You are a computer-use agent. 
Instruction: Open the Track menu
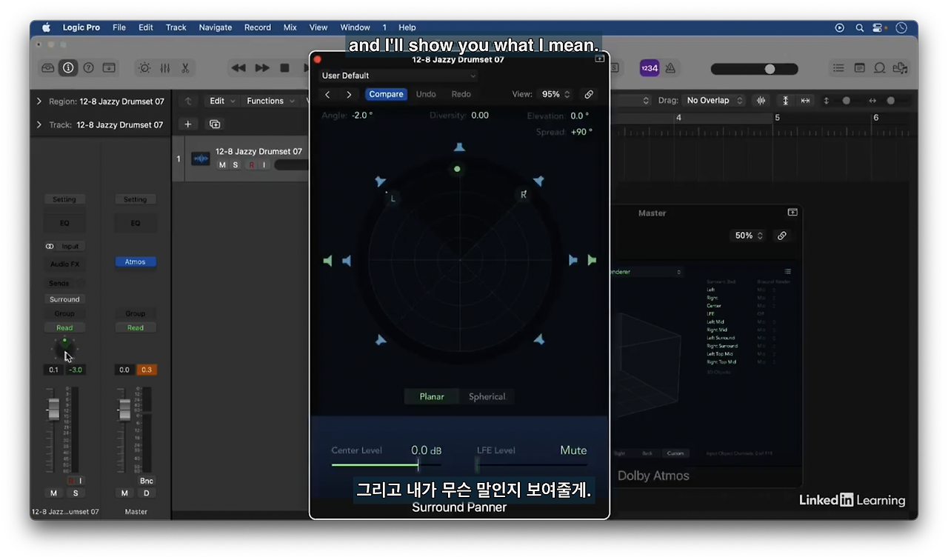point(176,27)
